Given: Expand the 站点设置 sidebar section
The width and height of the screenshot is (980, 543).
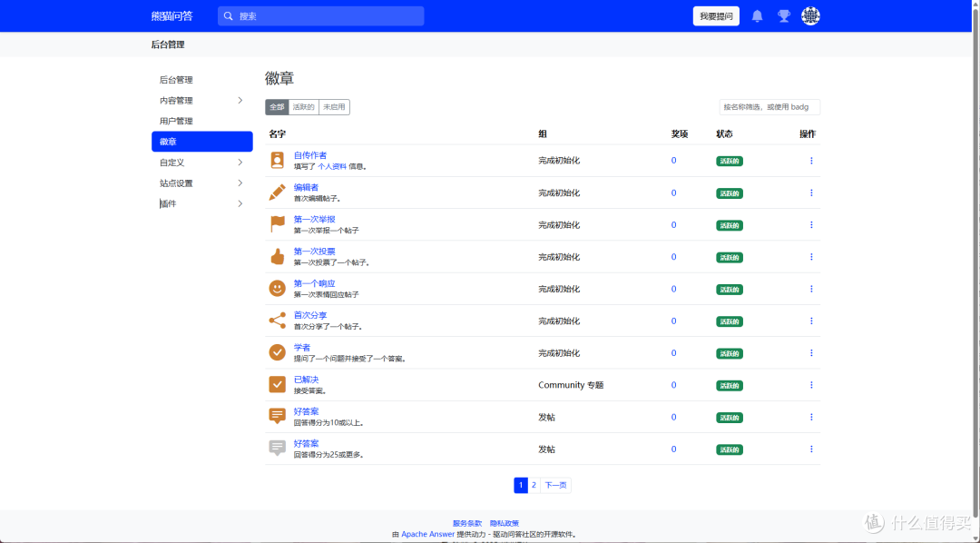Looking at the screenshot, I should pos(201,183).
